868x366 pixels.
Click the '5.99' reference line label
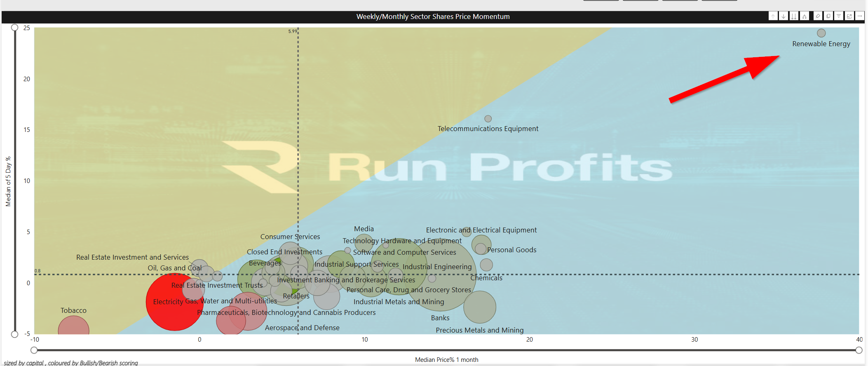[292, 31]
